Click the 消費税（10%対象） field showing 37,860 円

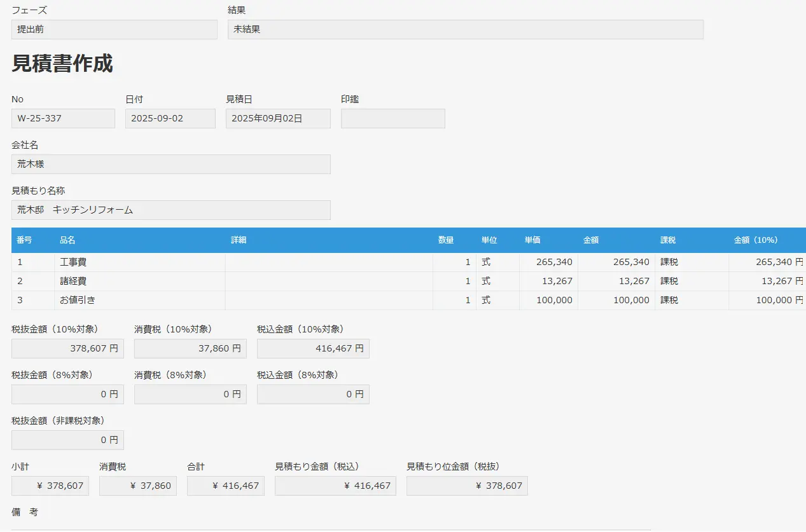click(x=190, y=348)
